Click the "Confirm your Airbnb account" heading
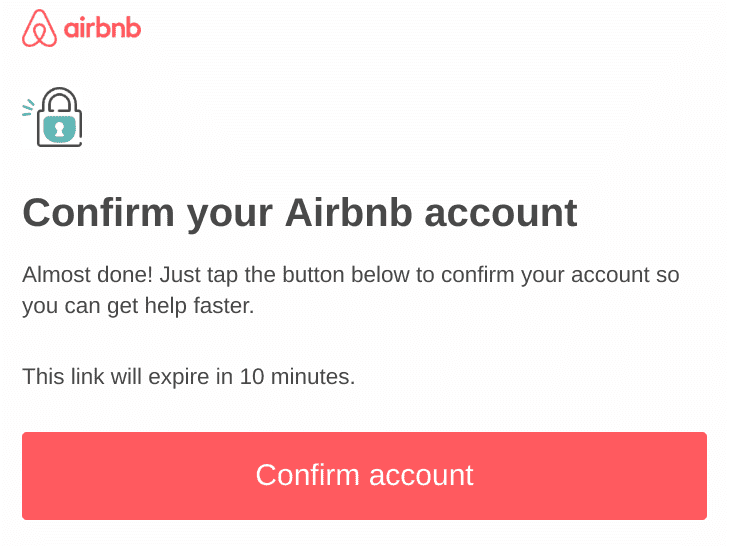 pos(300,214)
